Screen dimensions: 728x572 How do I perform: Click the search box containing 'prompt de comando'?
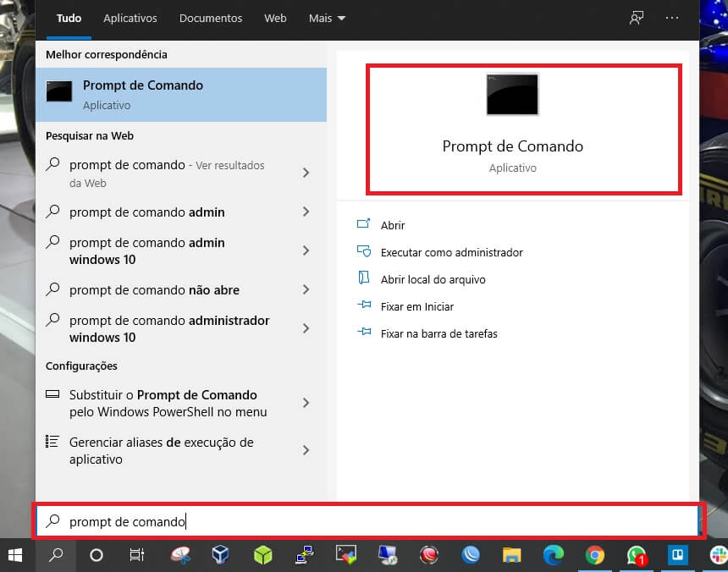click(369, 521)
